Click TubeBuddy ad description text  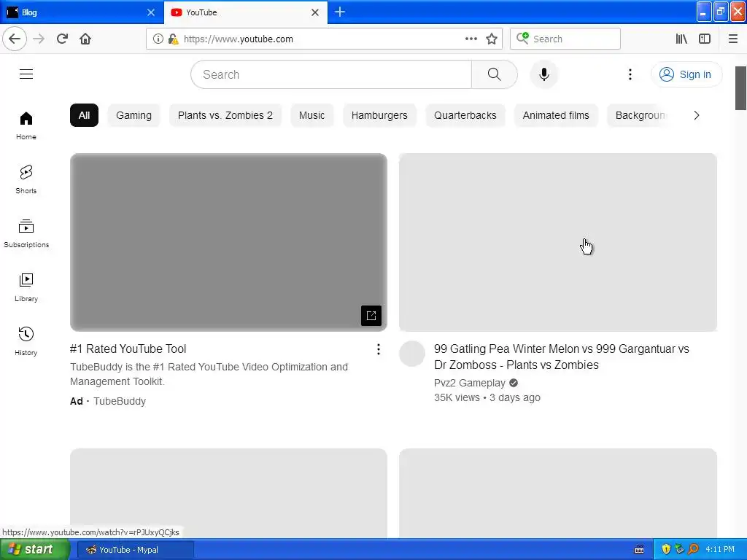point(209,374)
